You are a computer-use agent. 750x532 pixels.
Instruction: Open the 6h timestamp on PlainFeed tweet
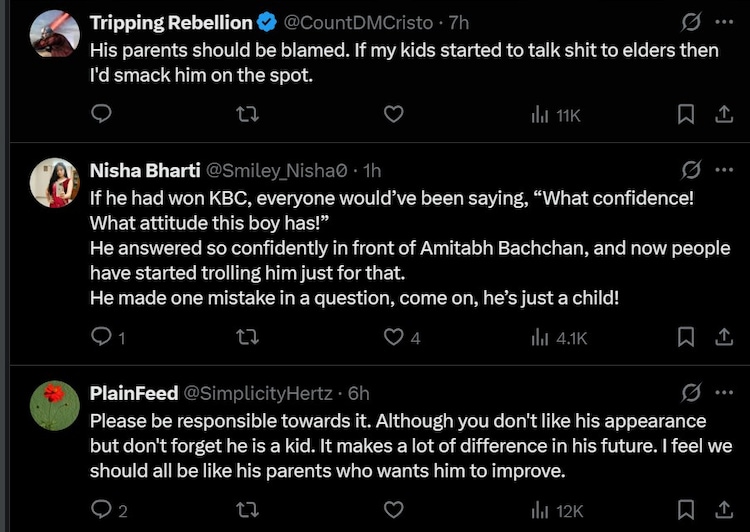click(x=358, y=393)
